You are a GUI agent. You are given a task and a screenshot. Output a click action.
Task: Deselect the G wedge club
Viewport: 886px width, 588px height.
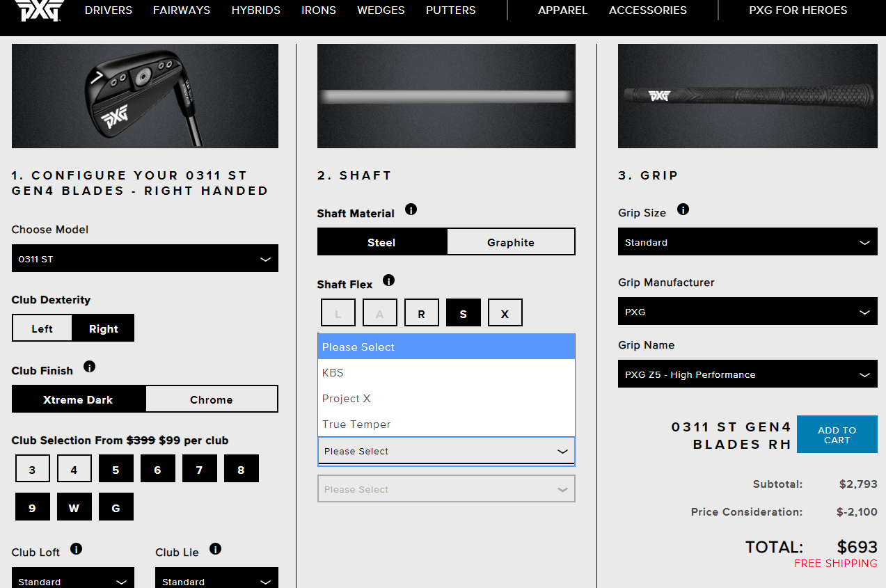click(116, 507)
